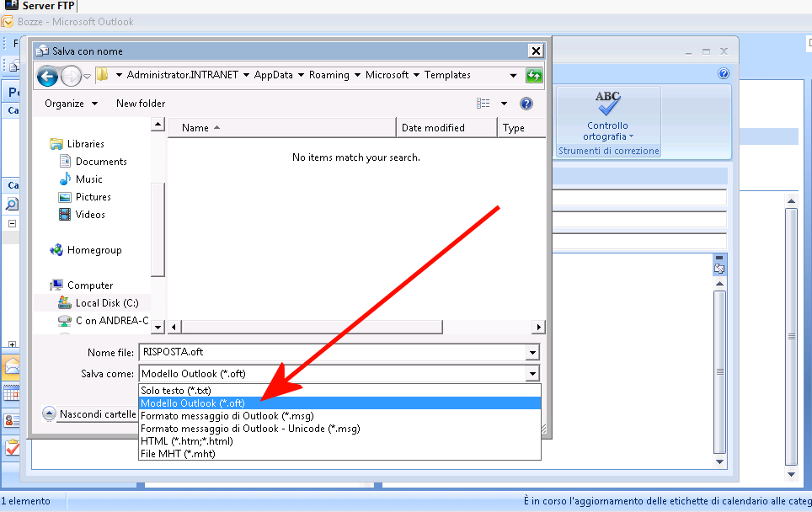The height and width of the screenshot is (512, 812).
Task: Sort by the Date modified column
Action: click(446, 128)
